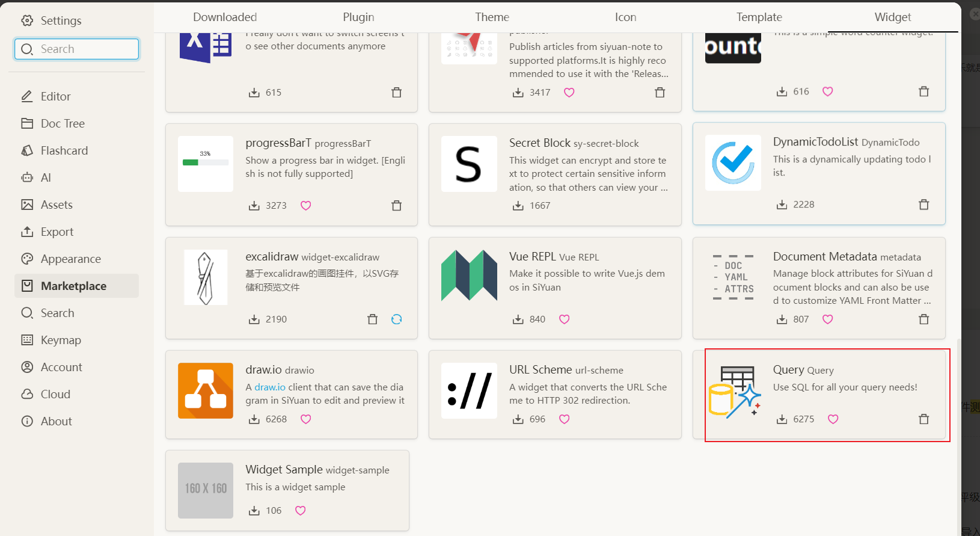Open the Secret Block widget thumbnail

pyautogui.click(x=469, y=164)
